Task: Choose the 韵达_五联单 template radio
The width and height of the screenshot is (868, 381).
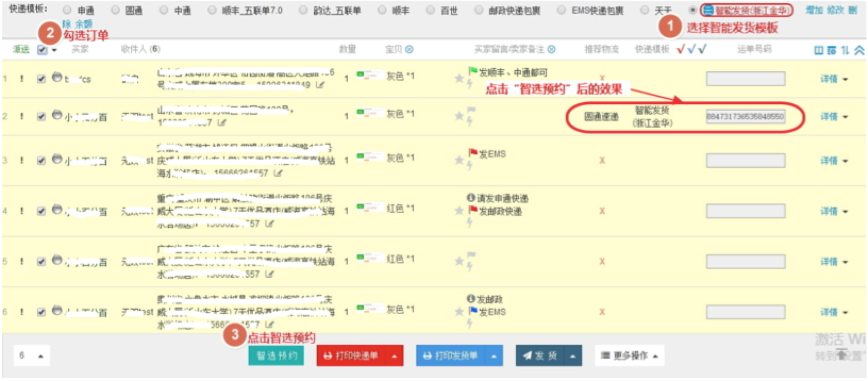Action: 303,10
